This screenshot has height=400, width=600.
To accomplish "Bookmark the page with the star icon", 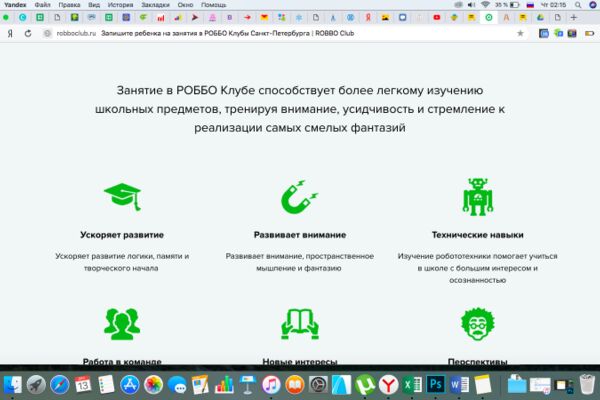I will pos(520,33).
